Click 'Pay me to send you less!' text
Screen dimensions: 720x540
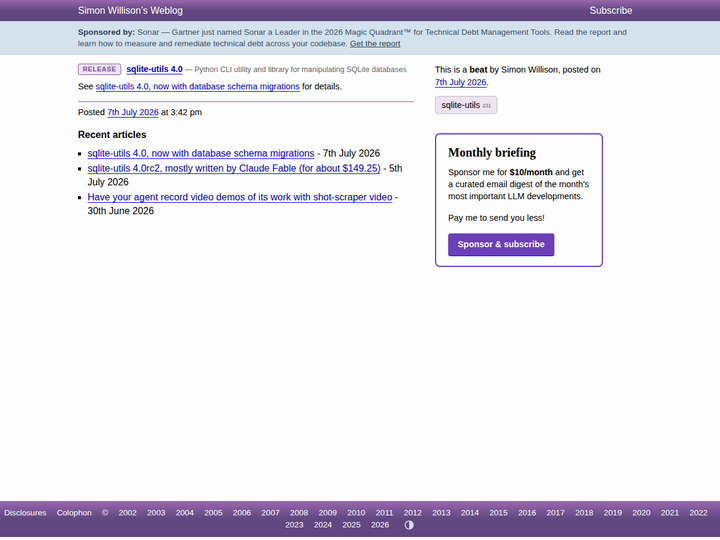496,218
